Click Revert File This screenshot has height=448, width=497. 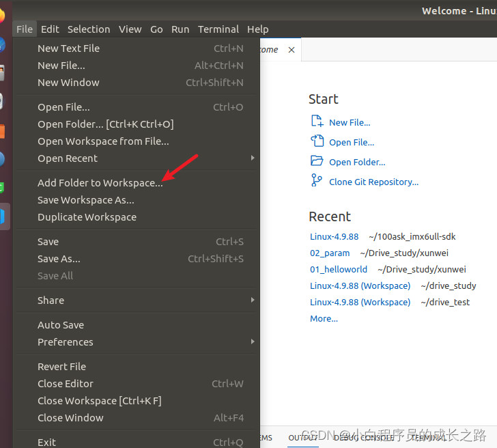click(x=137, y=367)
